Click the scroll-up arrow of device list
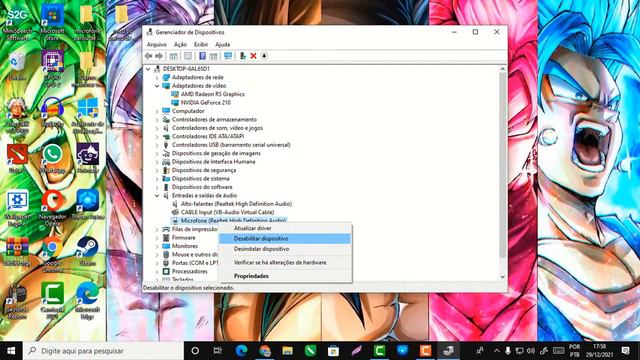Image resolution: width=640 pixels, height=360 pixels. [x=502, y=69]
